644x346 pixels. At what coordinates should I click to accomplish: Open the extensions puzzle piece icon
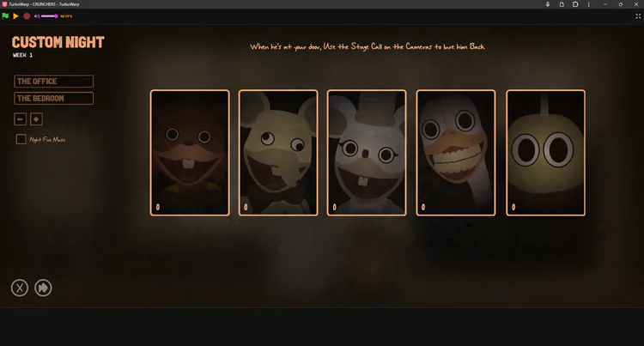(x=575, y=4)
